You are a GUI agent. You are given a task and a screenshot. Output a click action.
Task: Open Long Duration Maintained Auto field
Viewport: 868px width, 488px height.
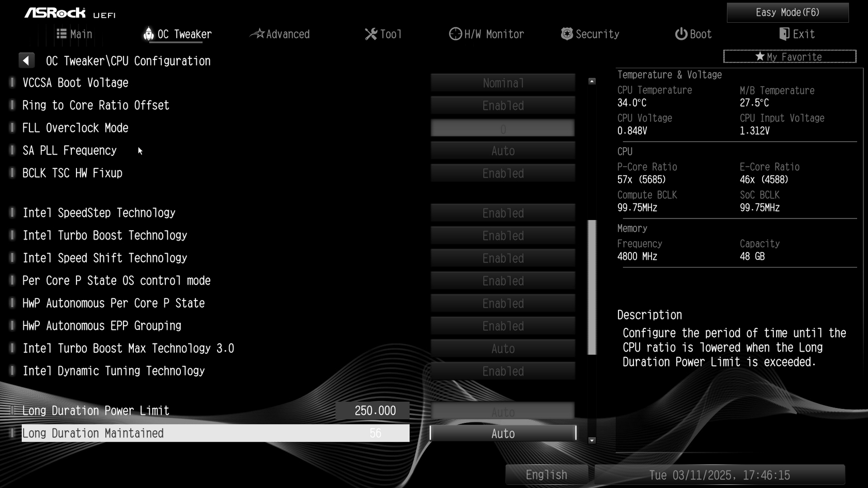(x=503, y=433)
